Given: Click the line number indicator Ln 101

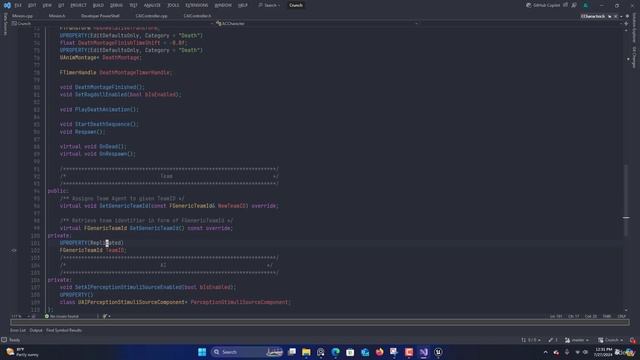Looking at the screenshot, I should [556, 316].
